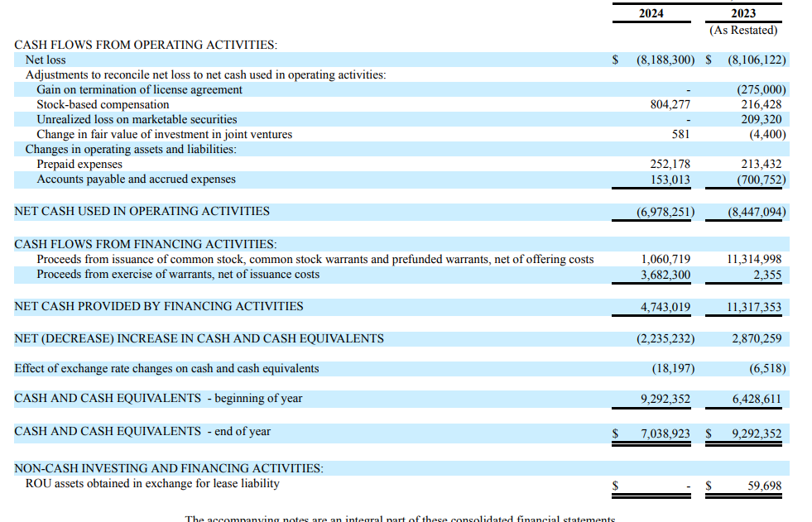The width and height of the screenshot is (812, 522).
Task: Select 'Accounts payable and accrued expenses' label
Action: pos(136,180)
